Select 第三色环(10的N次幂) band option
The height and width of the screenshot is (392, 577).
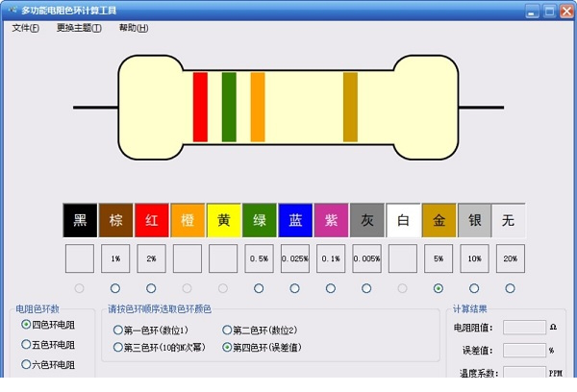click(x=160, y=347)
